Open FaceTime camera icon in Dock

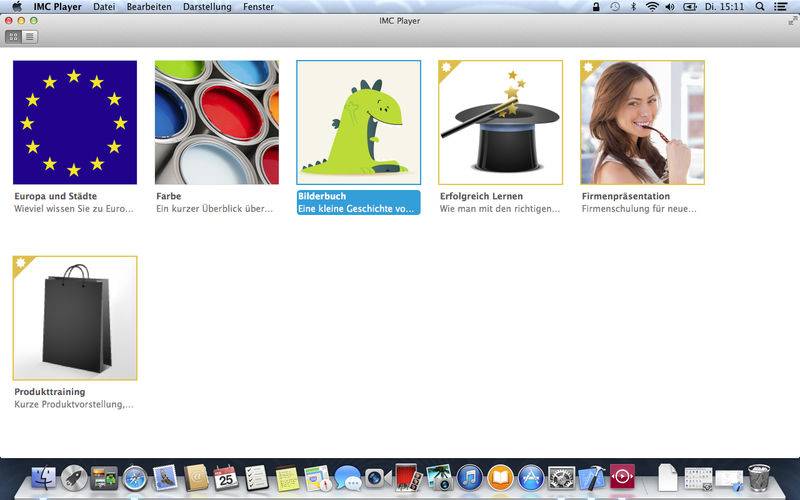378,478
